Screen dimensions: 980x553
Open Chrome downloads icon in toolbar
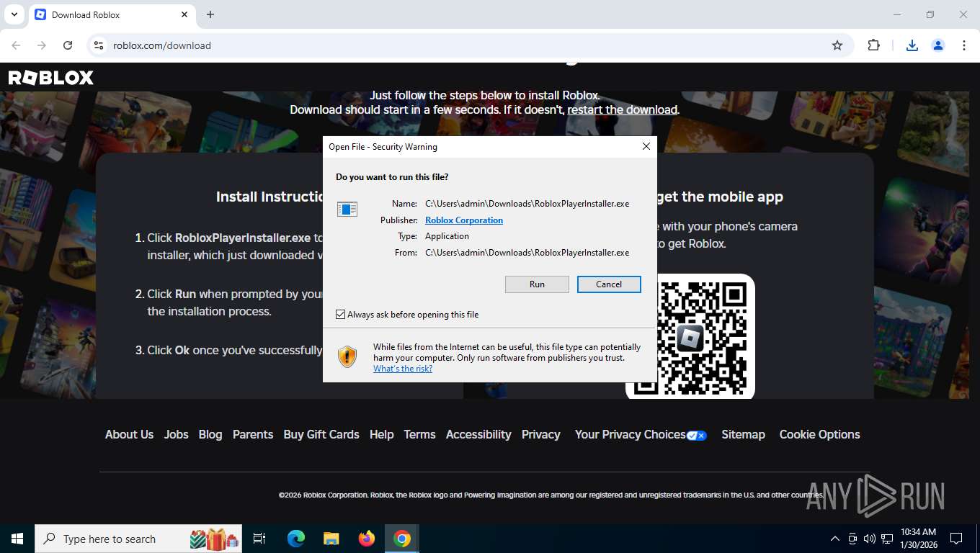pos(912,45)
